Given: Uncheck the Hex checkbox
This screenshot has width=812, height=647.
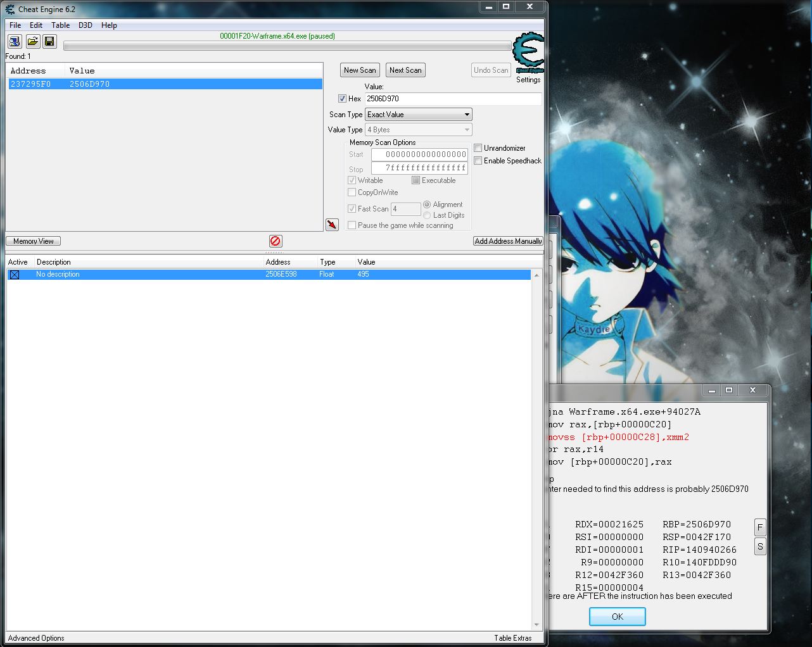Looking at the screenshot, I should click(343, 99).
